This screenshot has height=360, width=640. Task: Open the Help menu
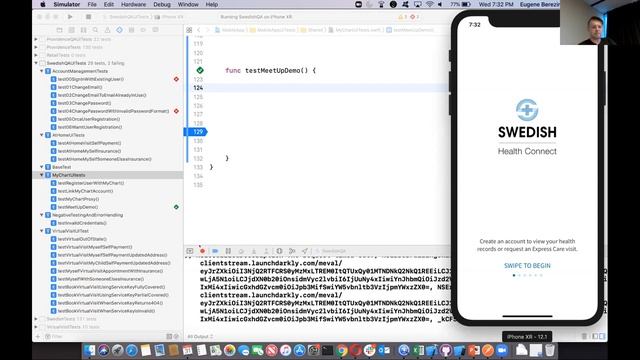211,4
